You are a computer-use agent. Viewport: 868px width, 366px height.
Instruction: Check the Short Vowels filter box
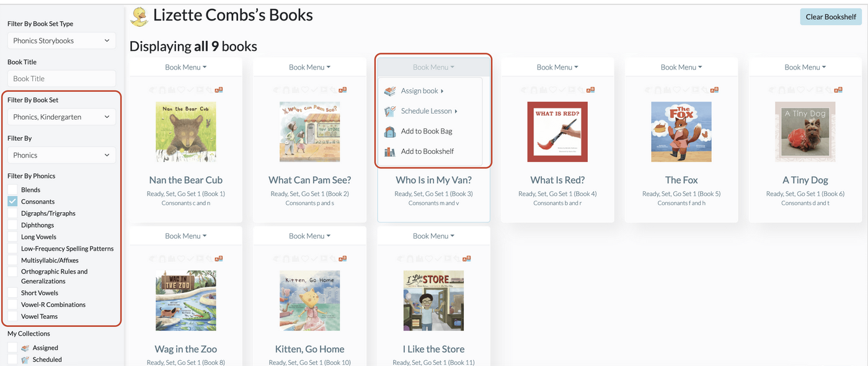(x=12, y=293)
